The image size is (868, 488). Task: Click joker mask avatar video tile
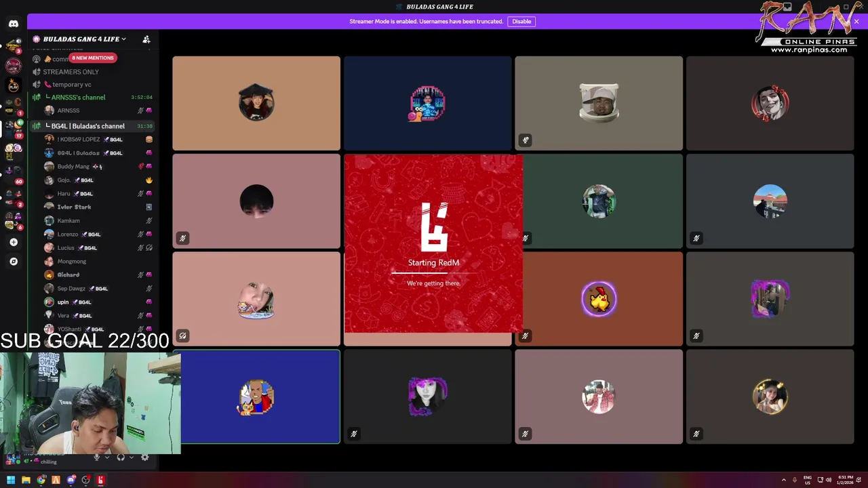(770, 103)
